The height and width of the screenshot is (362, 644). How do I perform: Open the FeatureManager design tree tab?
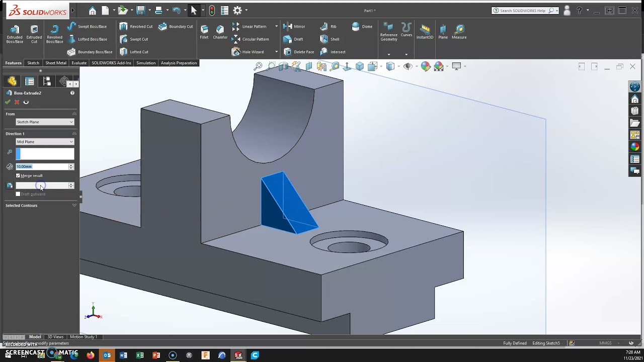[12, 81]
